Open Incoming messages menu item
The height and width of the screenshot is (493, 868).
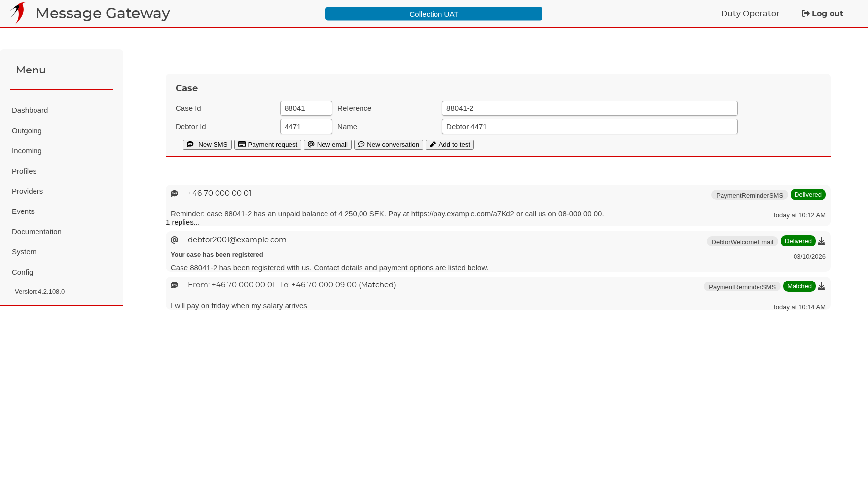click(27, 151)
